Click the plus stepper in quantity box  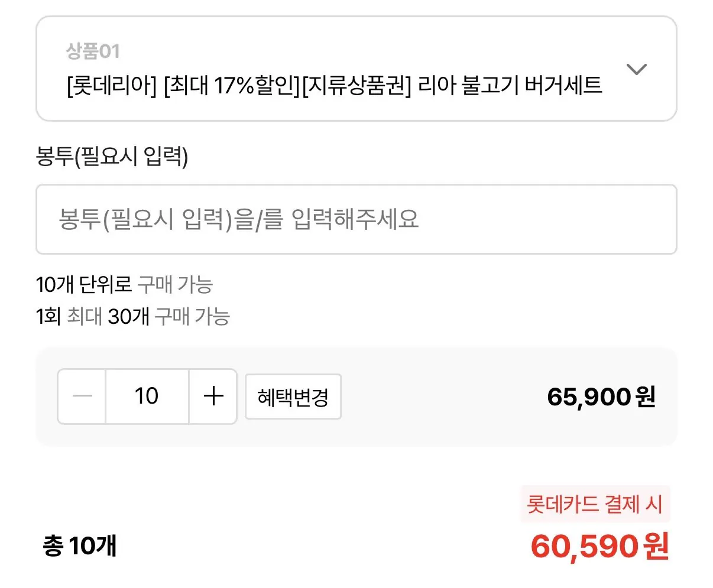click(212, 397)
